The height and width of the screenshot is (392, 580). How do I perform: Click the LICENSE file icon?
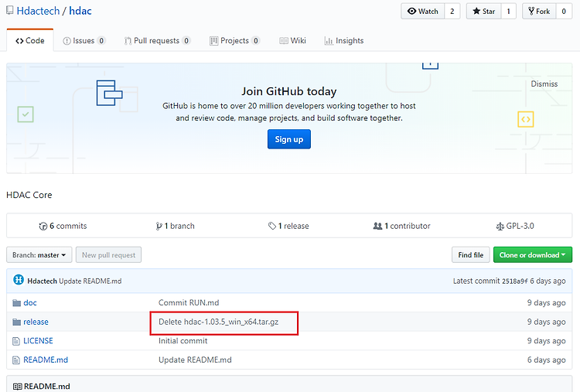point(16,341)
